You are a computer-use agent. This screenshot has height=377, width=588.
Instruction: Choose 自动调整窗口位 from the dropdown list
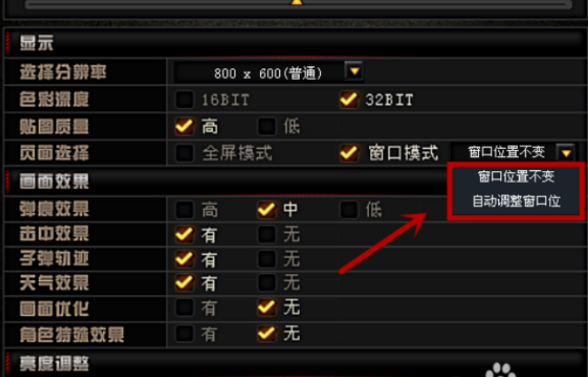[516, 201]
